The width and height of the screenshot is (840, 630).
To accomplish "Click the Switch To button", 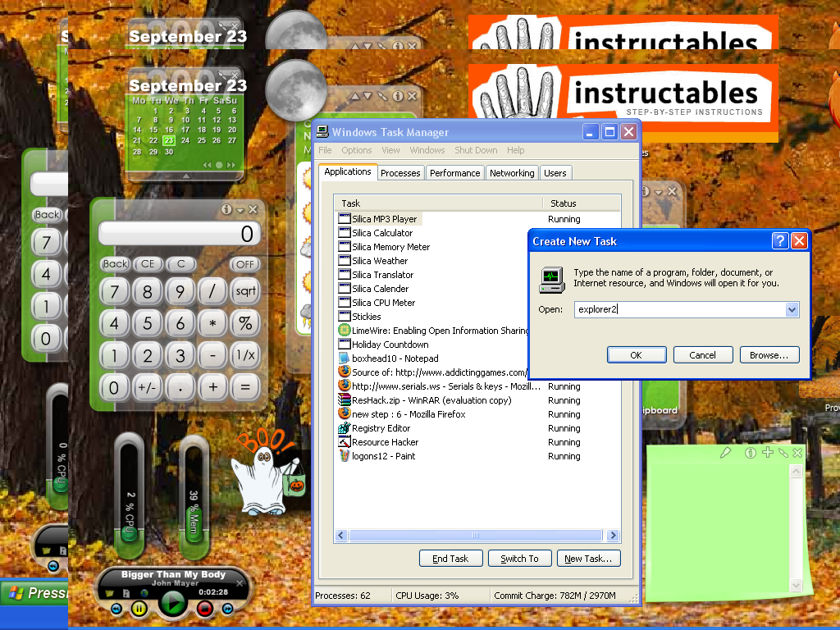I will [x=519, y=558].
